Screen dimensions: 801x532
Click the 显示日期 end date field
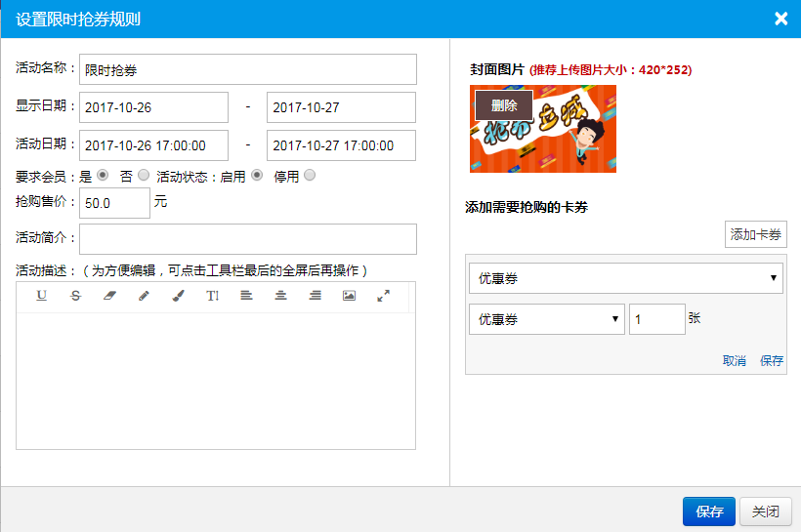(341, 107)
